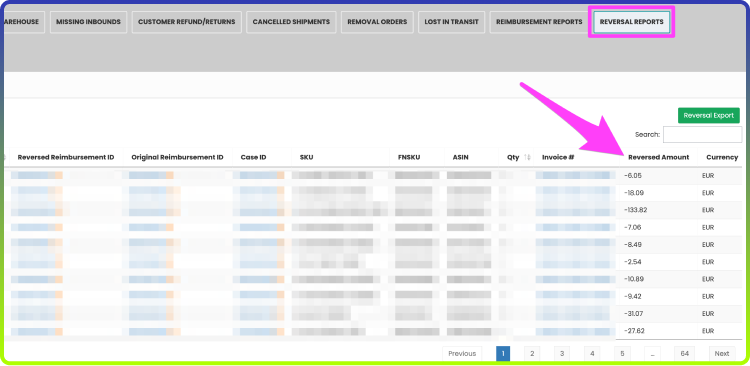
Task: Click the -9.42 reversed amount cell
Action: tap(633, 296)
